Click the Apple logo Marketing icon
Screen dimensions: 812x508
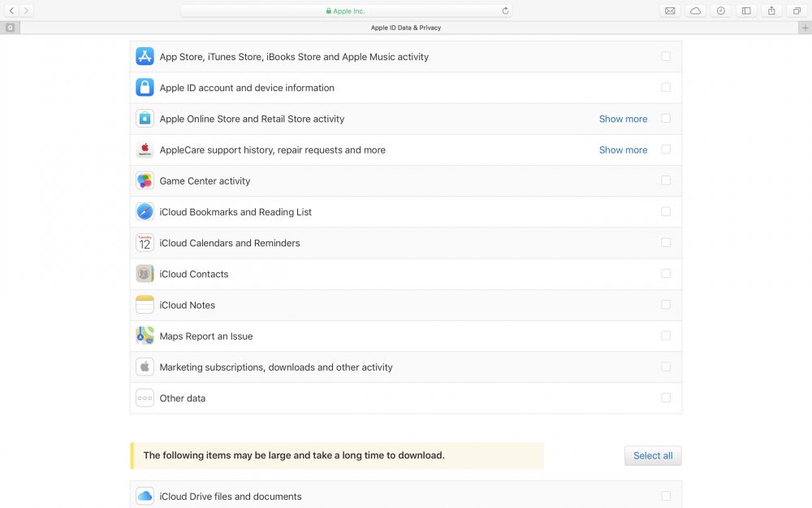145,367
